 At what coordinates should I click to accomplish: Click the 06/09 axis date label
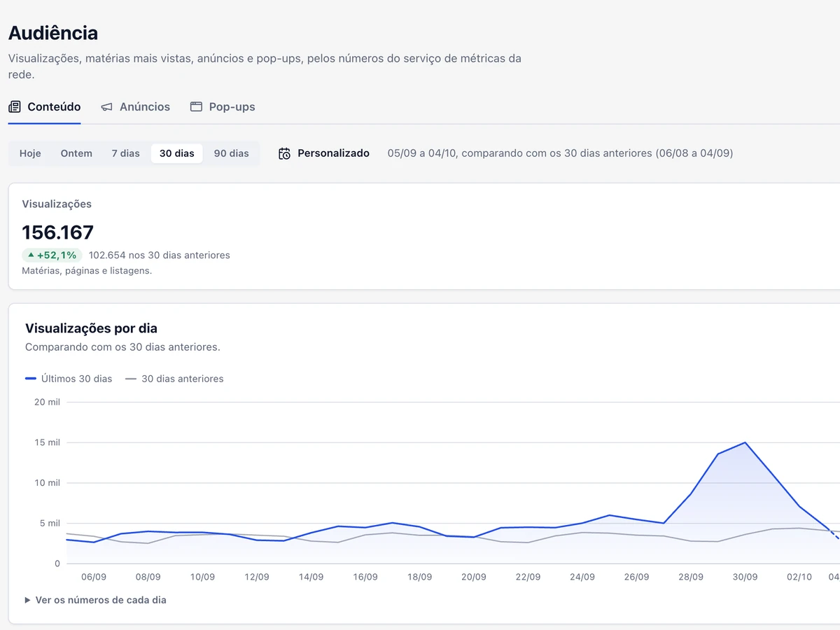point(94,577)
